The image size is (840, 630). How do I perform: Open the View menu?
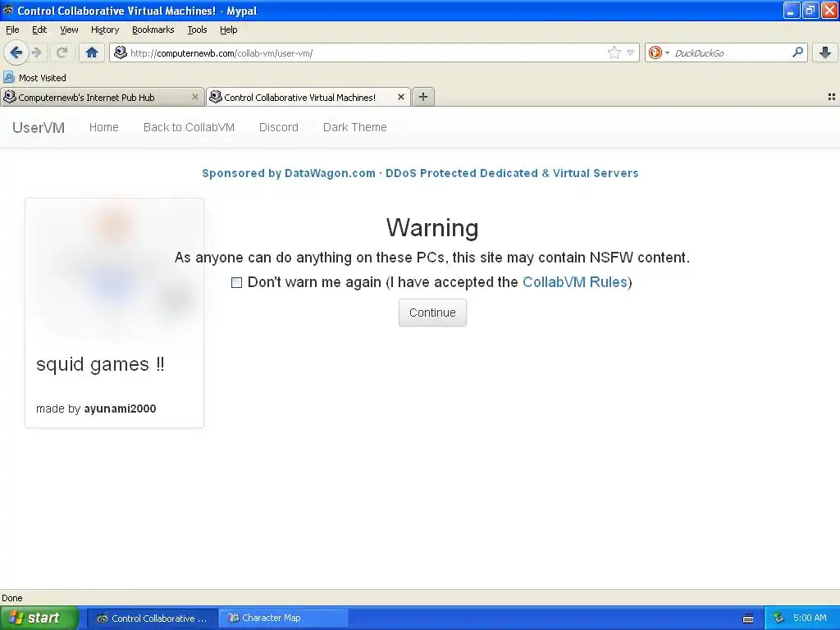pyautogui.click(x=69, y=30)
